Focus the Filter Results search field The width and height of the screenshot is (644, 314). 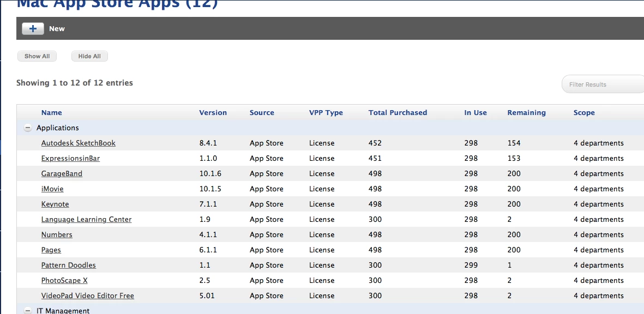pyautogui.click(x=603, y=84)
